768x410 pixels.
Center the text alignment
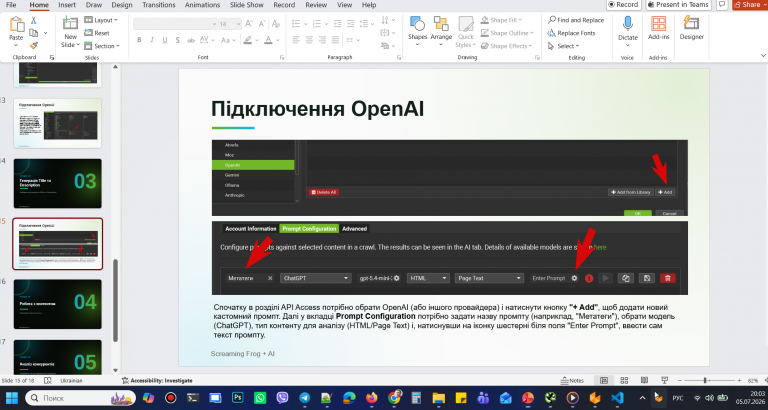pos(310,40)
